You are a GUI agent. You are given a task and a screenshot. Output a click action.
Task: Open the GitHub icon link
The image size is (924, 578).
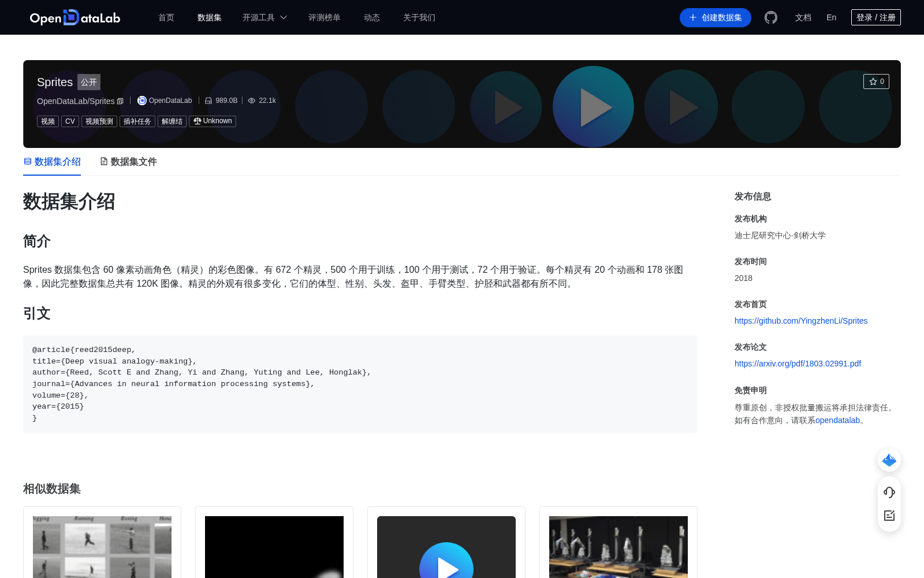pos(771,17)
